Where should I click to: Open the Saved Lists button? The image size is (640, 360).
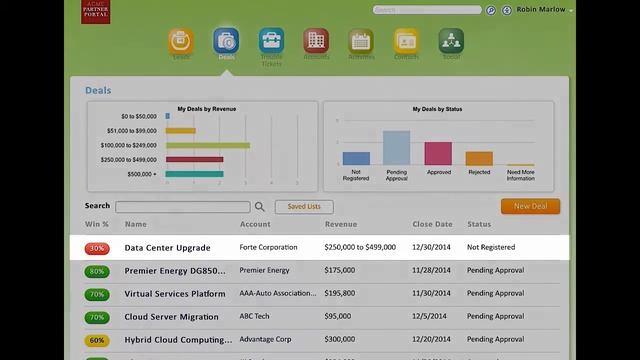304,207
